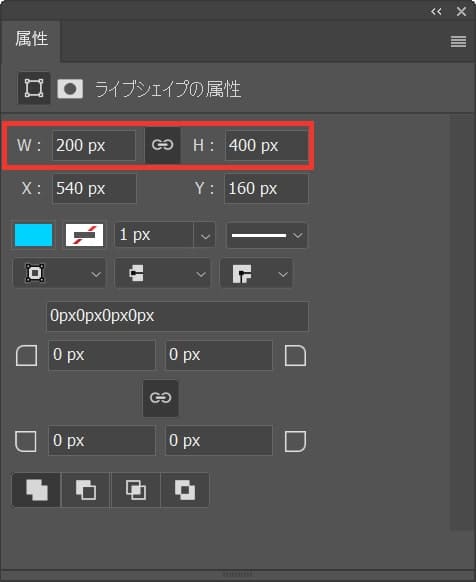Viewport: 476px width, 582px height.
Task: Toggle the corner radius link button
Action: click(x=160, y=398)
